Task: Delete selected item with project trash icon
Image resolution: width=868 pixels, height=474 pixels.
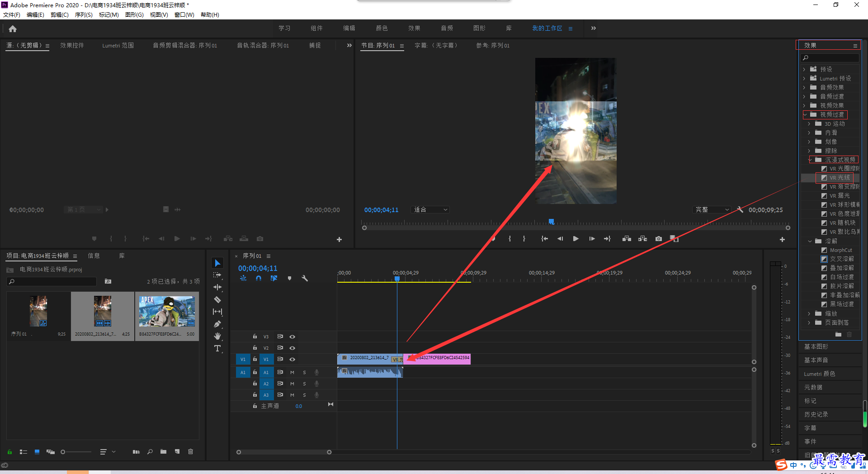Action: coord(191,452)
